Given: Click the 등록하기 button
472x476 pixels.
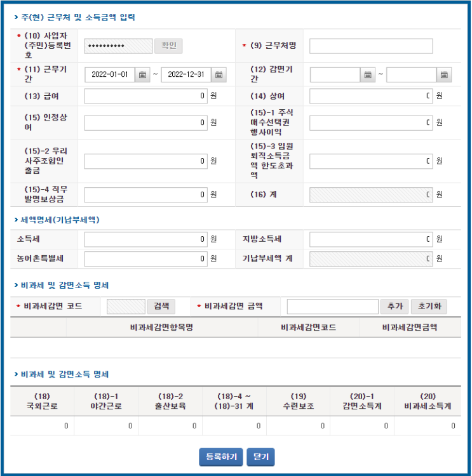Looking at the screenshot, I should (221, 457).
